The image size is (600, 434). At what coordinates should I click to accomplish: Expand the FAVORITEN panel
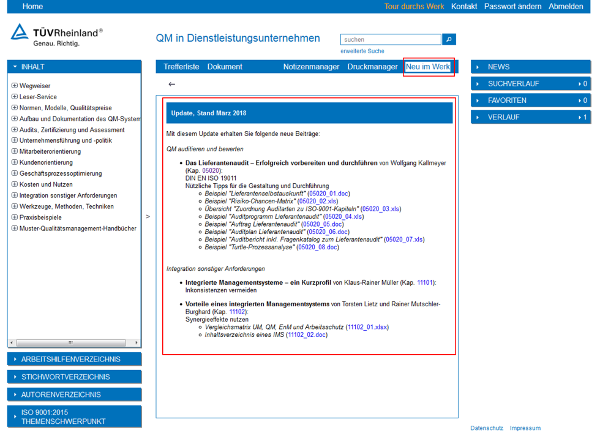(x=531, y=100)
